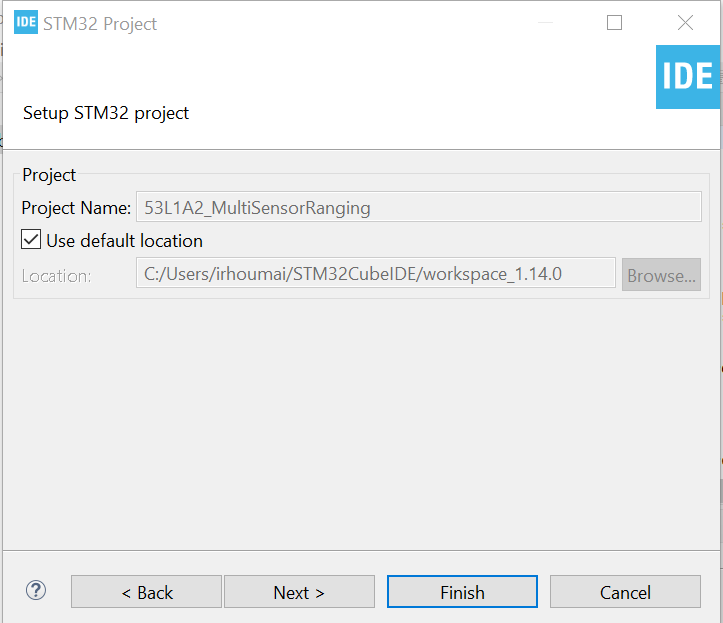Click the help question mark icon
This screenshot has width=723, height=623.
pyautogui.click(x=36, y=591)
